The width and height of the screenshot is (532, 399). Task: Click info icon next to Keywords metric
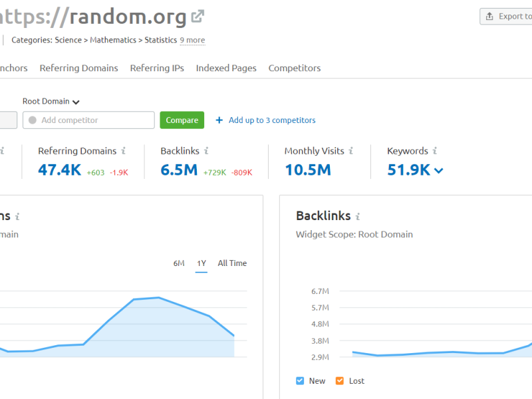click(435, 152)
